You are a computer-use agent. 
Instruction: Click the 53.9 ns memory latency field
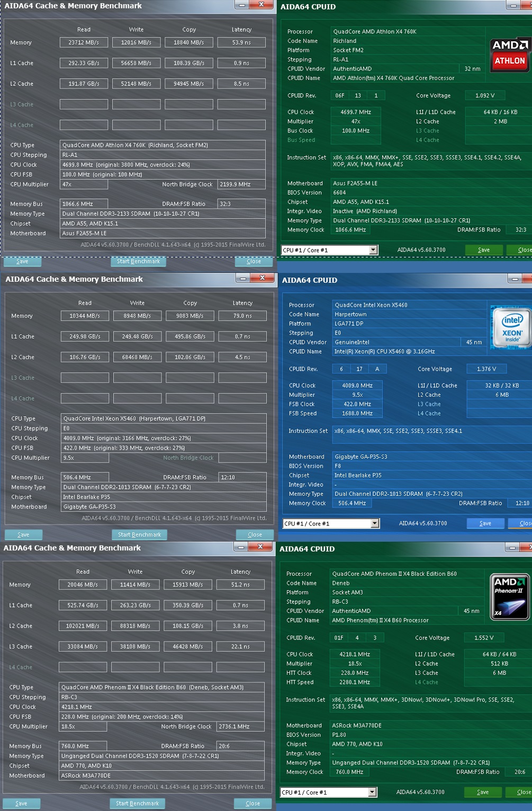pos(241,42)
